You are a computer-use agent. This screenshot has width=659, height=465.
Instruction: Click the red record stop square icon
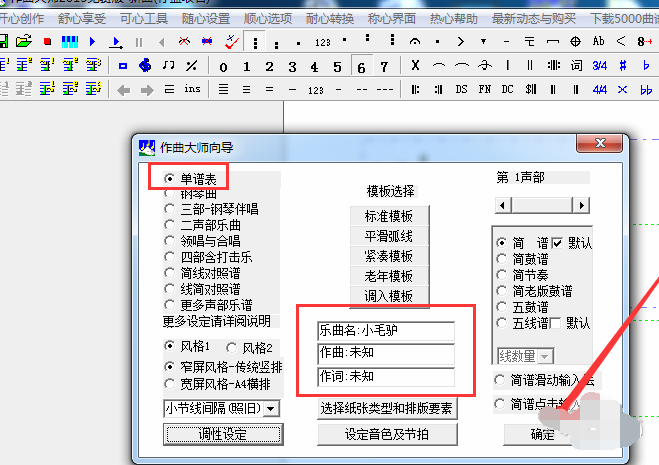click(x=46, y=41)
